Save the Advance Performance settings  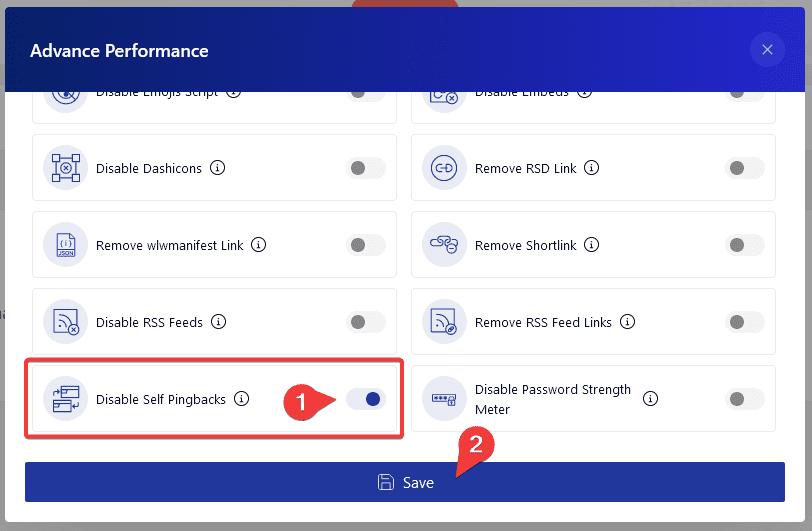tap(405, 482)
